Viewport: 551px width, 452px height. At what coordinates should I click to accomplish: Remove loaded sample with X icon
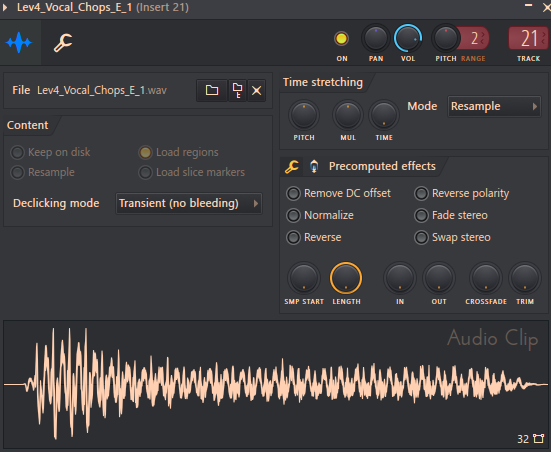tap(257, 90)
